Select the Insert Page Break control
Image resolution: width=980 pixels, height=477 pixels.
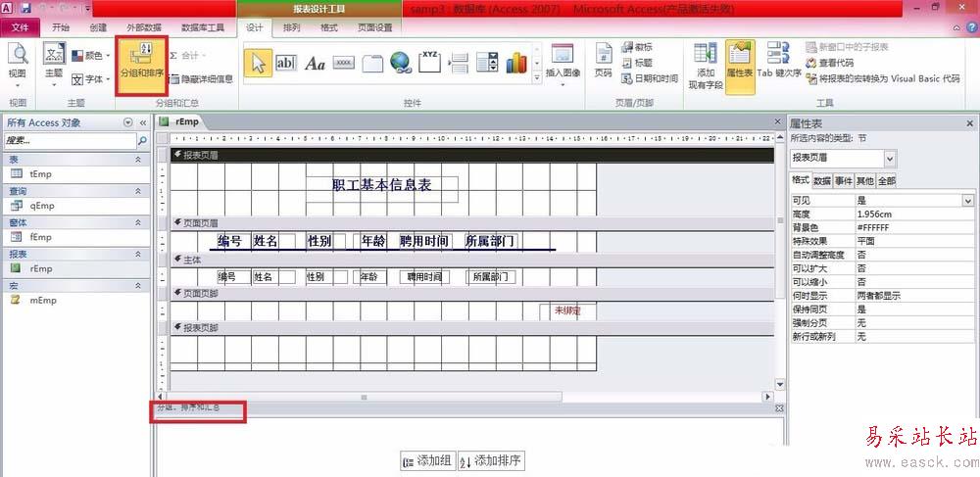[x=459, y=63]
